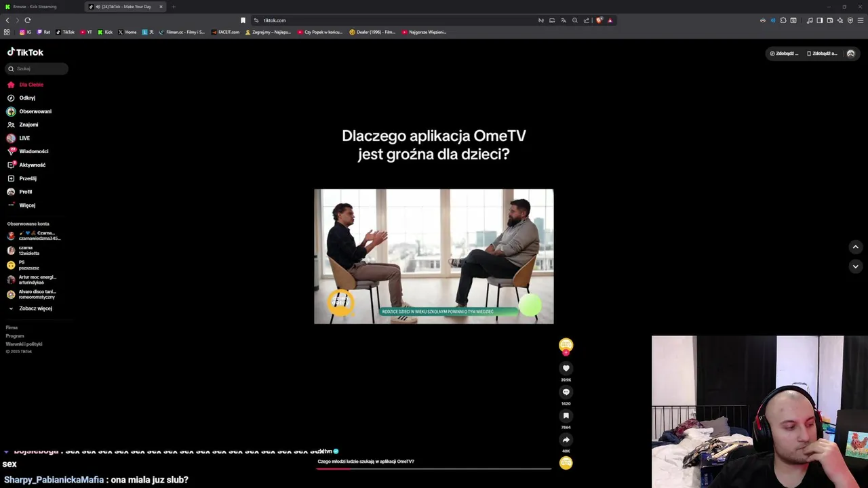868x488 pixels.
Task: Click the translate page icon
Action: [563, 20]
